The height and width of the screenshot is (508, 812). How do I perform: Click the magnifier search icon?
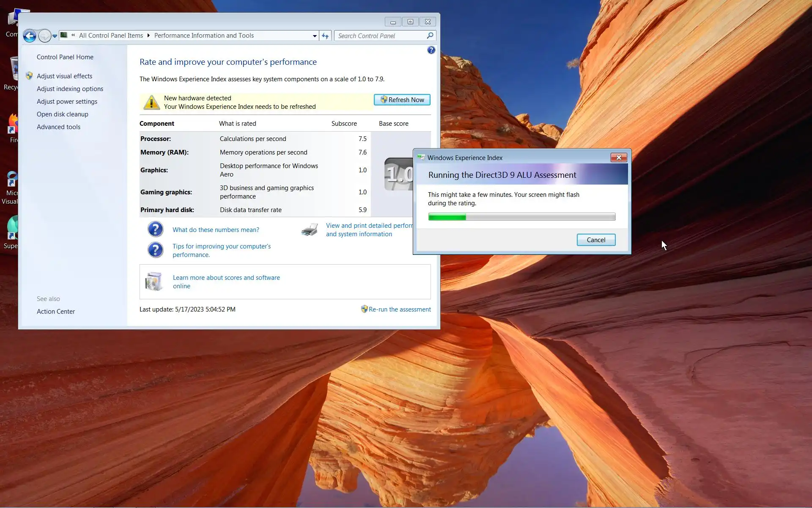[430, 36]
